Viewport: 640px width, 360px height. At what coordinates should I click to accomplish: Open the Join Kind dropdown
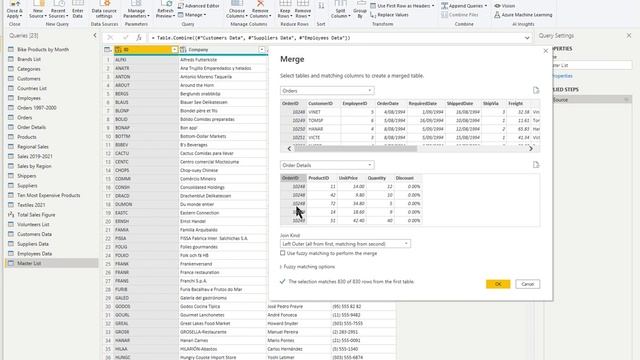[345, 244]
